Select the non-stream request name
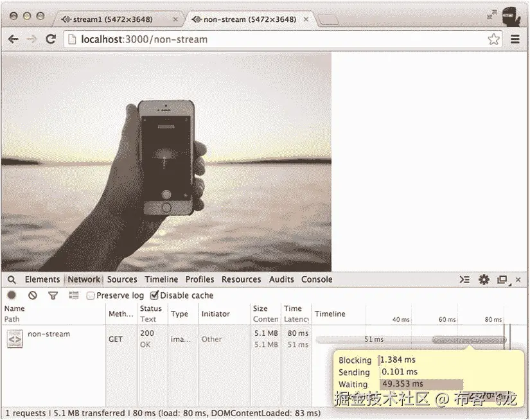530x420 pixels. (x=49, y=334)
